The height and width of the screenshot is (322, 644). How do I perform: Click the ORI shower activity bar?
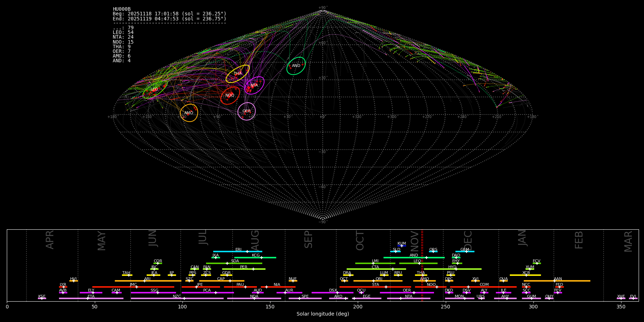pyautogui.click(x=378, y=281)
